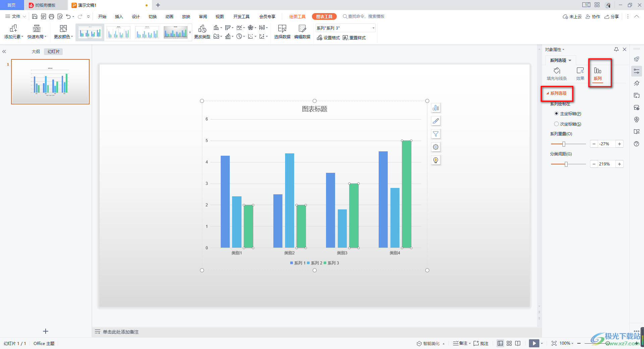The height and width of the screenshot is (349, 644).
Task: Select slide 1 thumbnail
Action: 50,82
